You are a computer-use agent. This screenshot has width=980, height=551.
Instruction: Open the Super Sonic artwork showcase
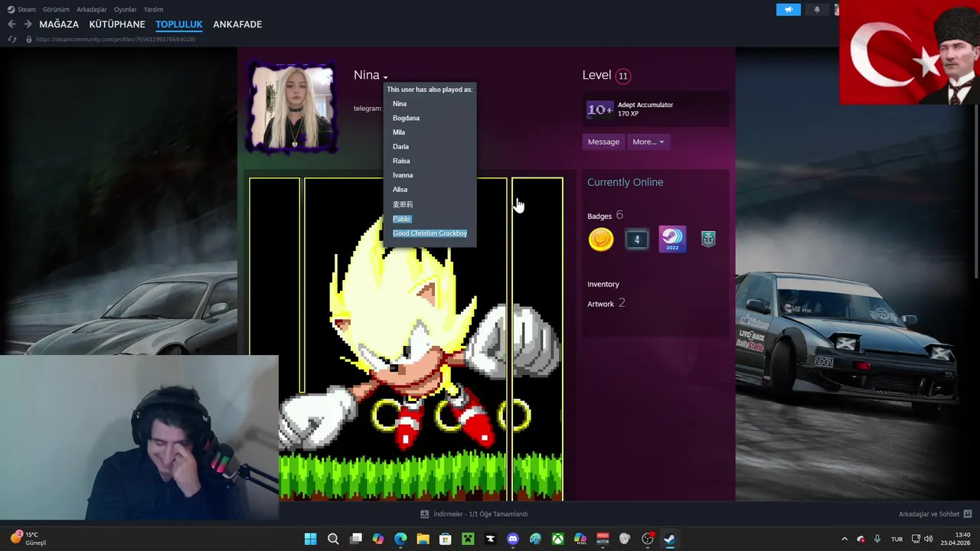click(x=406, y=339)
